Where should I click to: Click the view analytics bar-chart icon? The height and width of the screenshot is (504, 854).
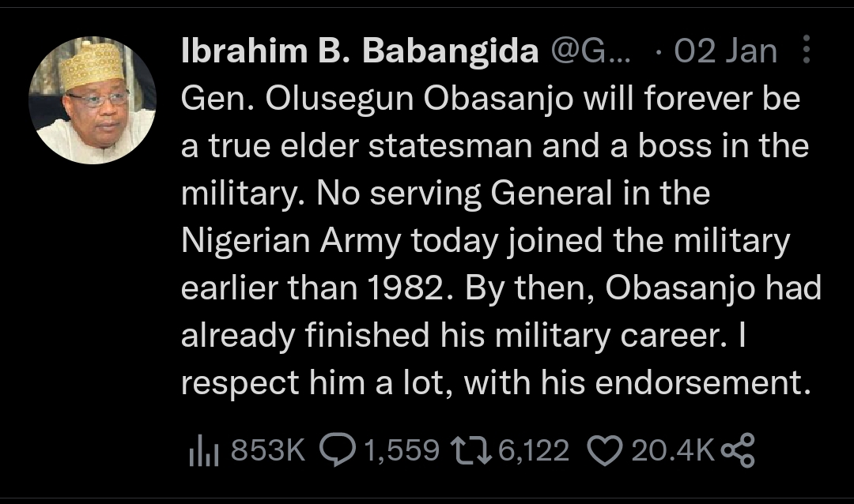click(204, 450)
